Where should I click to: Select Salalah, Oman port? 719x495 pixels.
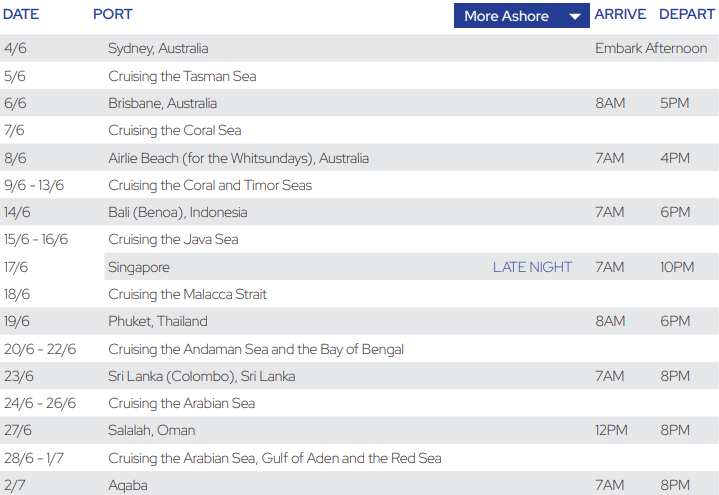click(152, 430)
